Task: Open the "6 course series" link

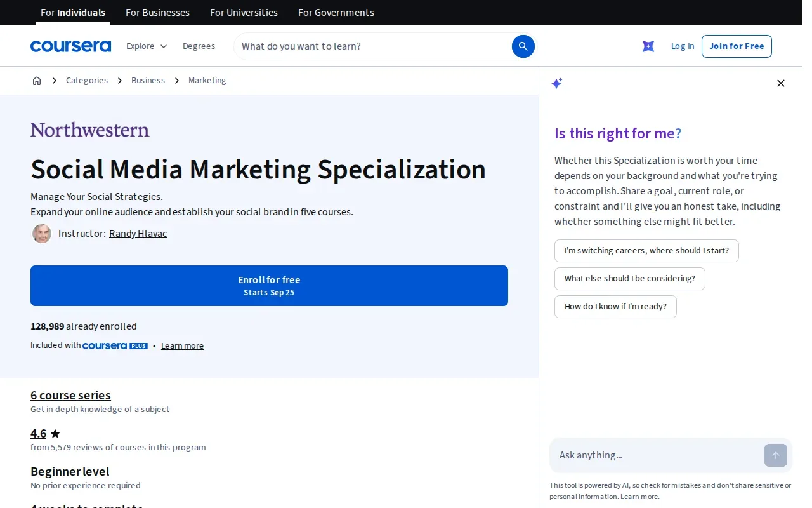Action: pos(70,395)
